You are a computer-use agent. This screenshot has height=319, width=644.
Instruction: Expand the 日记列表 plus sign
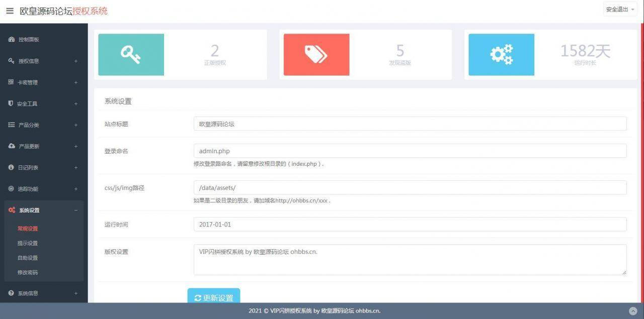(76, 168)
